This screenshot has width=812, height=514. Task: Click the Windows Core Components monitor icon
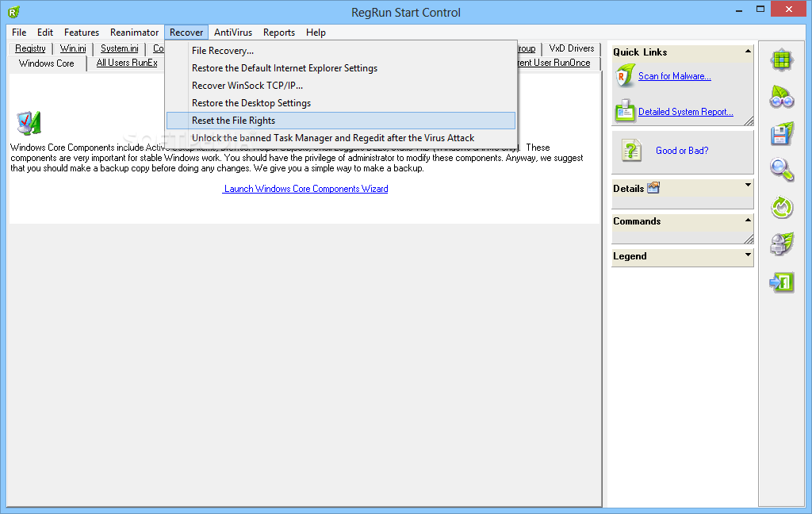click(29, 123)
